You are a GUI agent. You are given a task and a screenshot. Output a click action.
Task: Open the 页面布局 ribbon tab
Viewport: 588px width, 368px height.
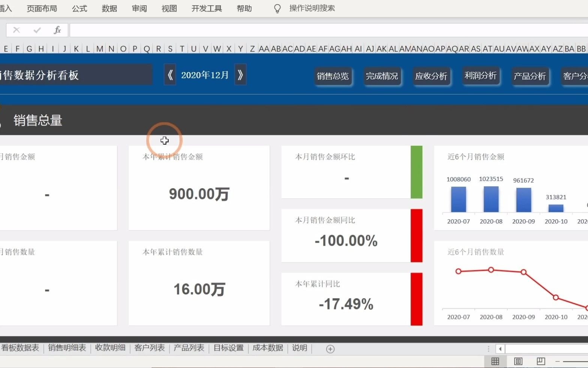pos(42,8)
